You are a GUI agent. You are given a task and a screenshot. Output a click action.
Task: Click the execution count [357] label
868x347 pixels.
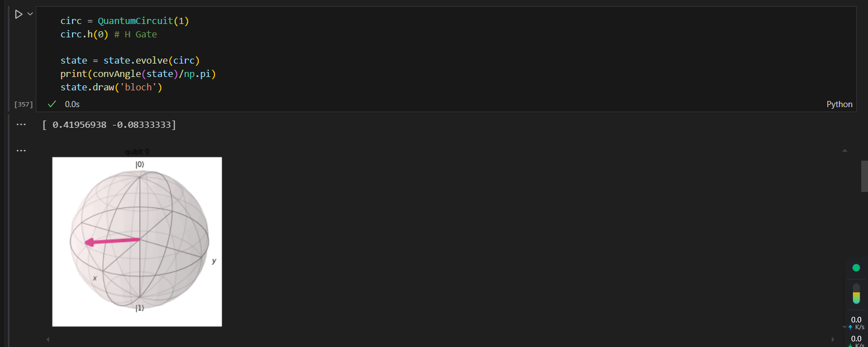[23, 104]
